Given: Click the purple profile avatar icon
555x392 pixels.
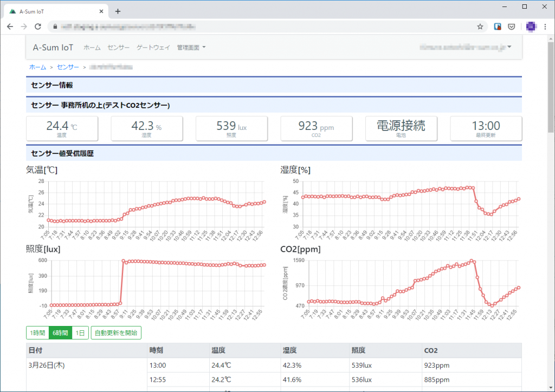Looking at the screenshot, I should [532, 26].
